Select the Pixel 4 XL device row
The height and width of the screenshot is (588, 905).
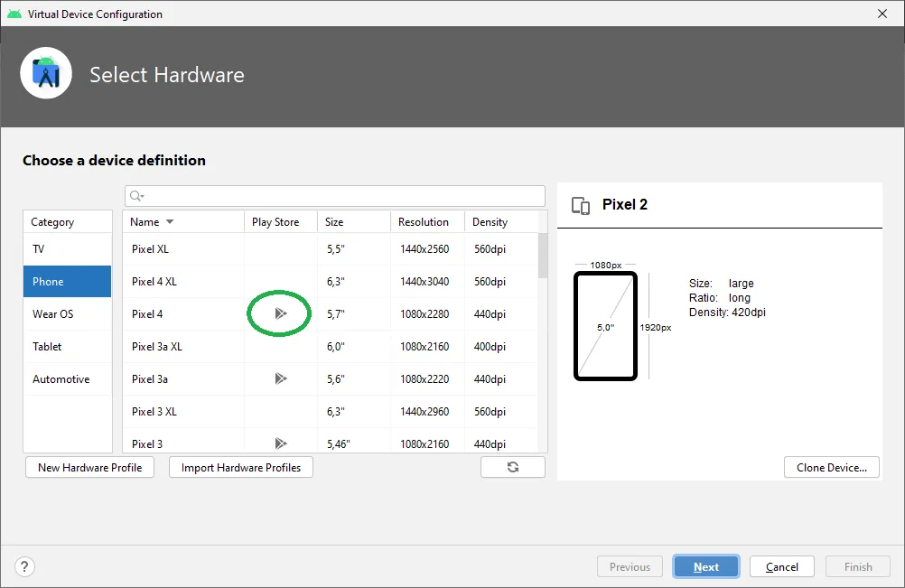331,282
